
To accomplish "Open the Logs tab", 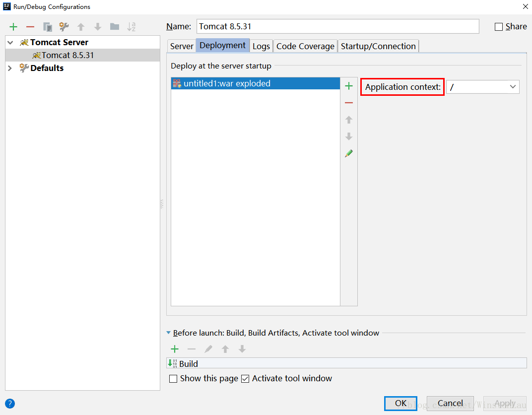I will coord(261,46).
